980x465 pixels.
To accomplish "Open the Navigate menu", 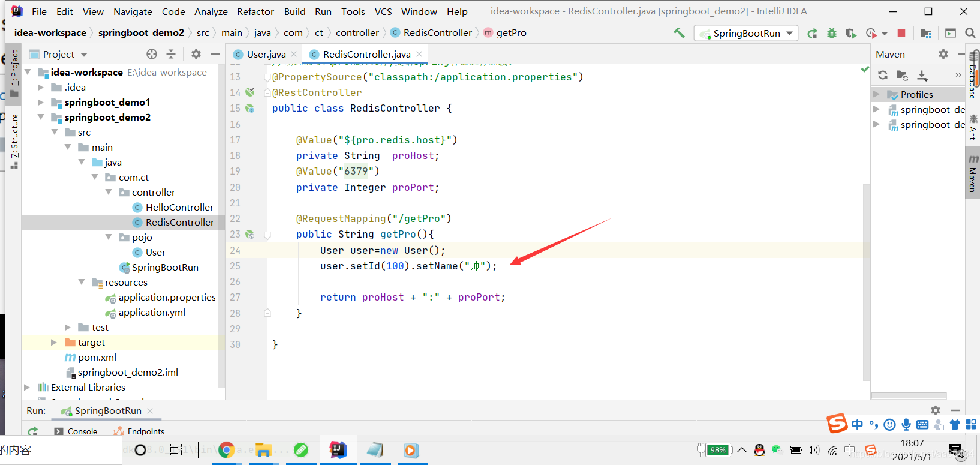I will click(x=133, y=11).
